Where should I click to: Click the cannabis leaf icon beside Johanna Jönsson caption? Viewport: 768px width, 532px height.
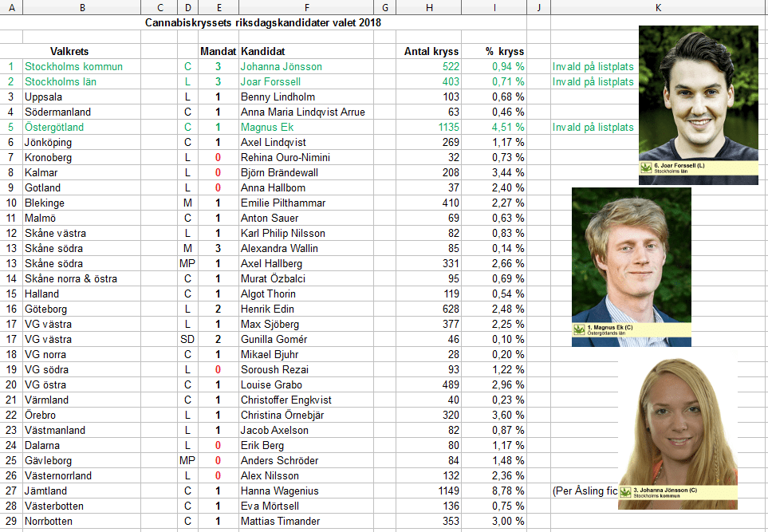tap(625, 493)
